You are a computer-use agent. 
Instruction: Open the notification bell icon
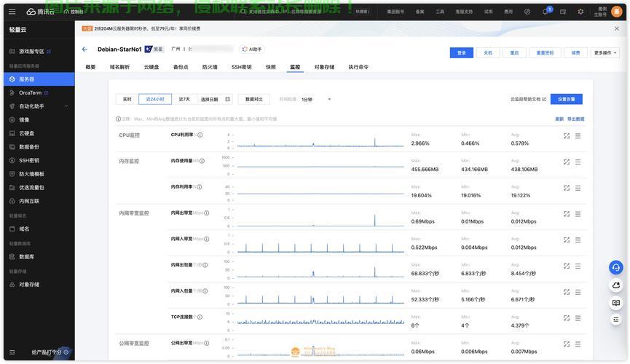click(x=546, y=11)
